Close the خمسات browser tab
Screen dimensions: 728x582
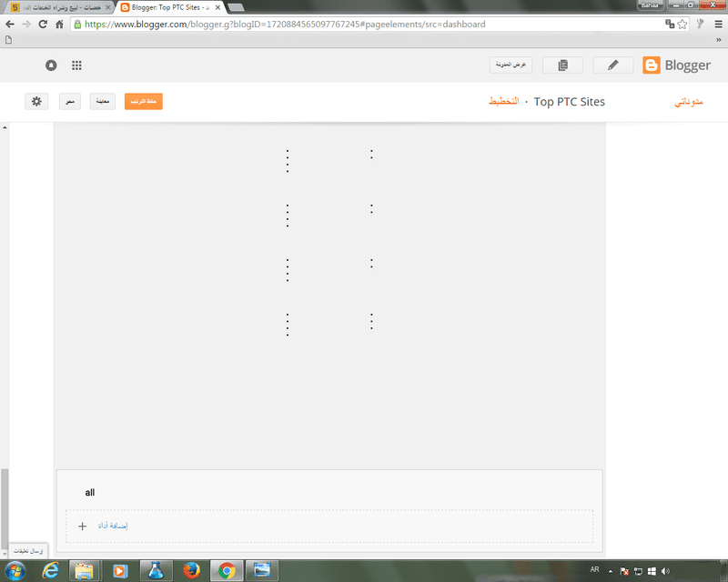[107, 7]
